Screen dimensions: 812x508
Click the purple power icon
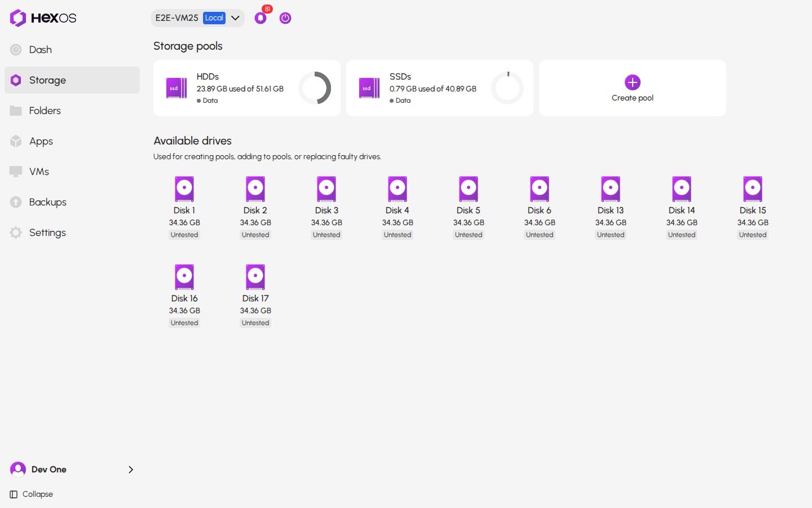coord(285,18)
